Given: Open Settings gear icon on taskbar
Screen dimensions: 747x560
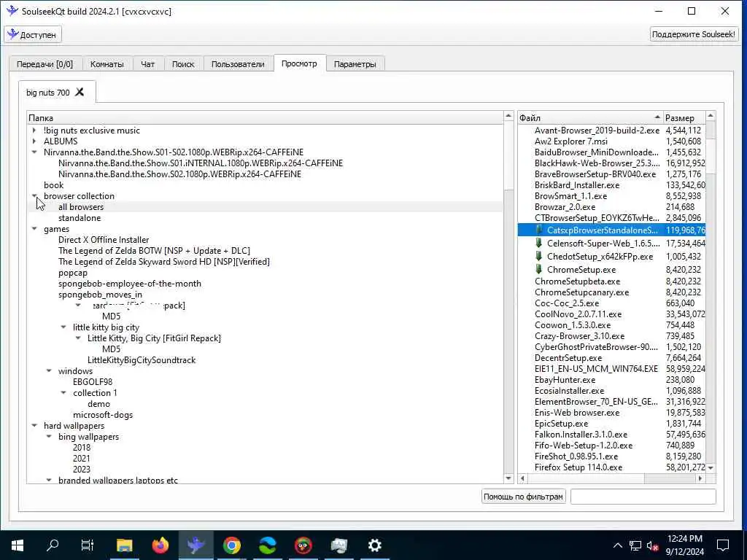Looking at the screenshot, I should (x=374, y=545).
